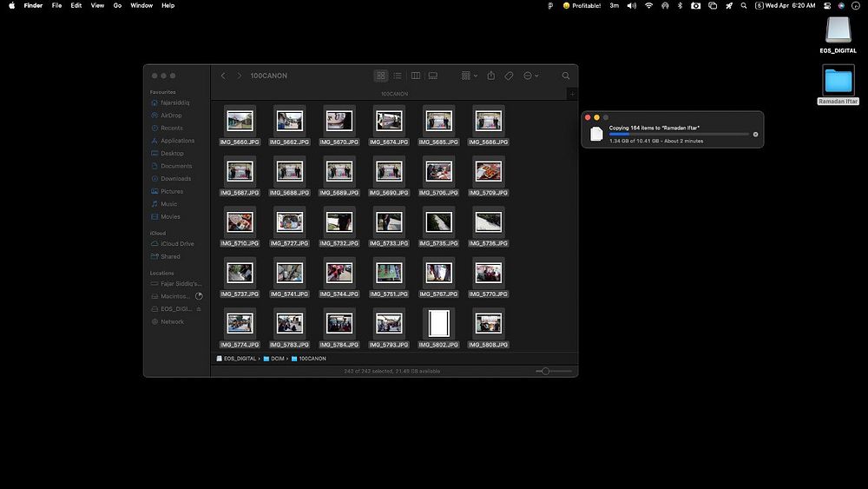This screenshot has width=868, height=489.
Task: Click the Wi-Fi icon in menu bar
Action: (648, 5)
